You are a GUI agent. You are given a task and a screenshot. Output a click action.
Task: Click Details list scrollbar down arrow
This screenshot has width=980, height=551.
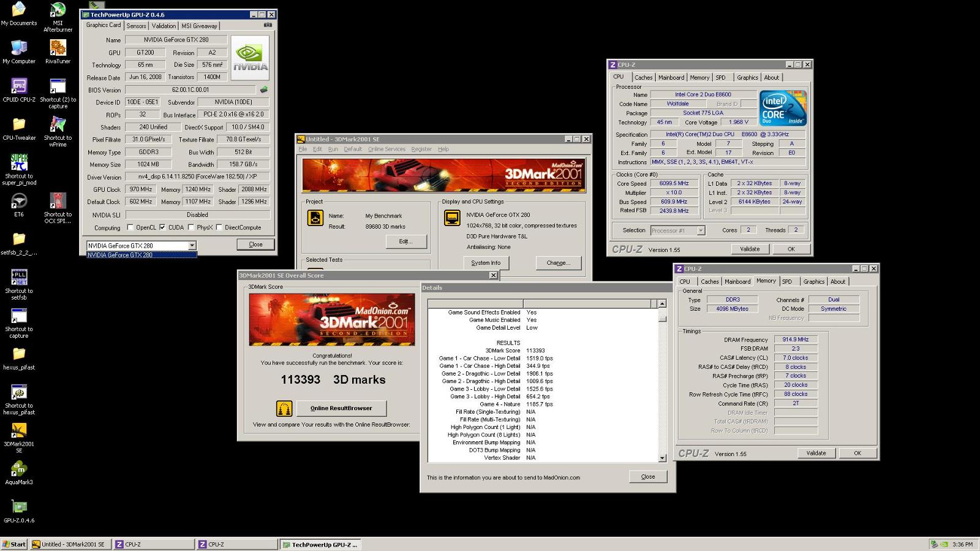point(662,458)
